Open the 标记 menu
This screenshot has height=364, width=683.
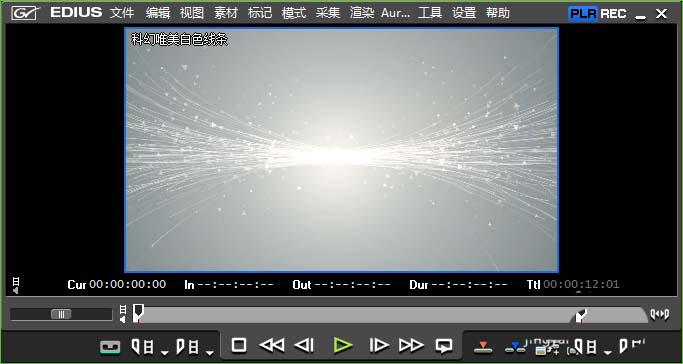pyautogui.click(x=260, y=13)
